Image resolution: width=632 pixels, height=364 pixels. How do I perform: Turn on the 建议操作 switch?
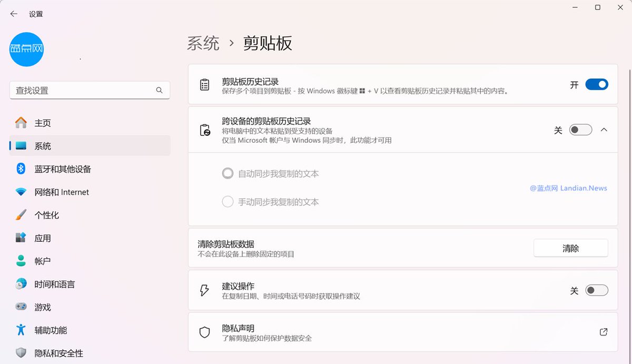[x=596, y=290]
